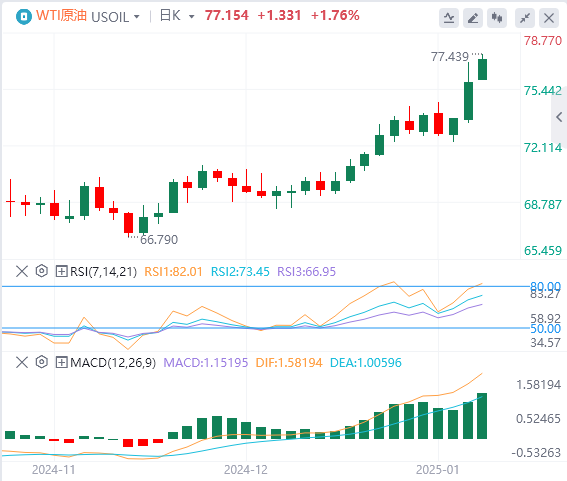Open MACD indicator settings gear
The width and height of the screenshot is (567, 481).
coord(42,362)
